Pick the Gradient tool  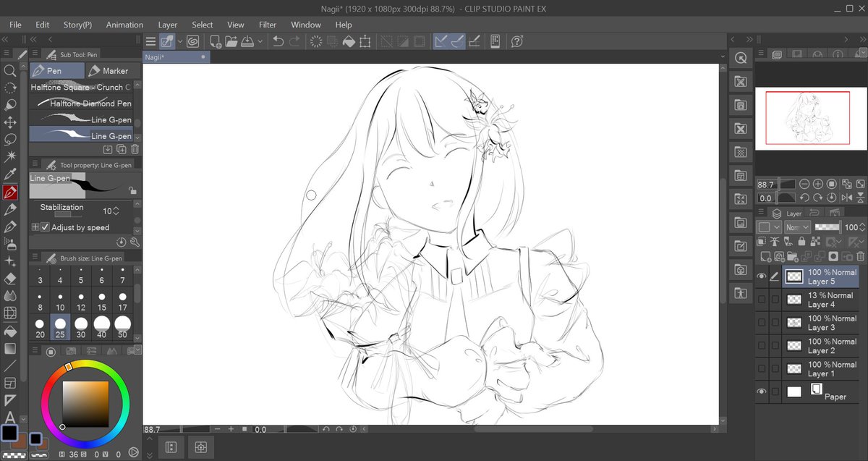click(10, 349)
